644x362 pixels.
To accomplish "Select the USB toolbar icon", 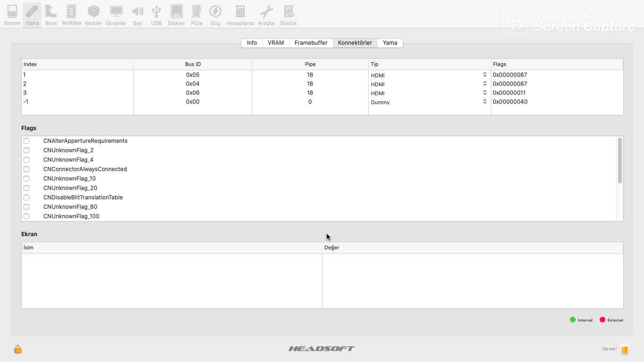I will 156,14.
